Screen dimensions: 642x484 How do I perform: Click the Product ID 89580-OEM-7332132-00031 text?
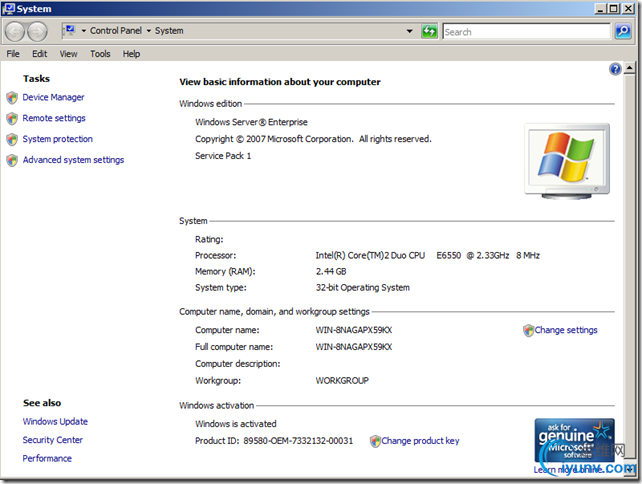pos(274,441)
